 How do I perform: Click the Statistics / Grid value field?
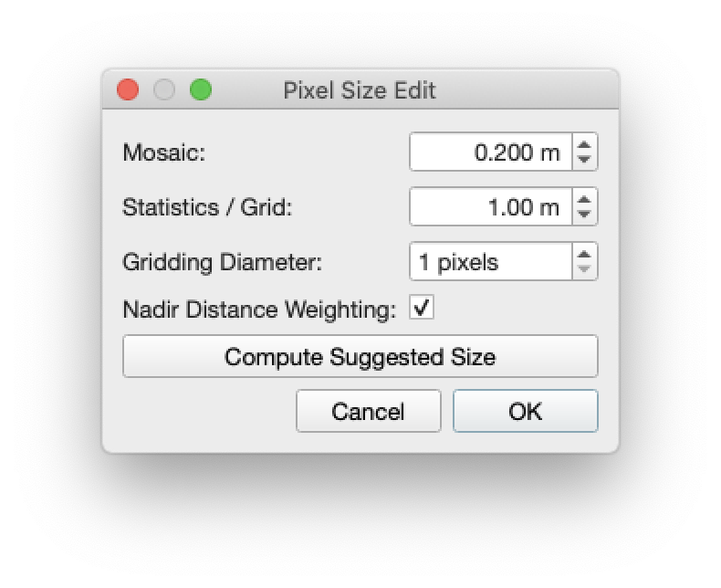491,207
